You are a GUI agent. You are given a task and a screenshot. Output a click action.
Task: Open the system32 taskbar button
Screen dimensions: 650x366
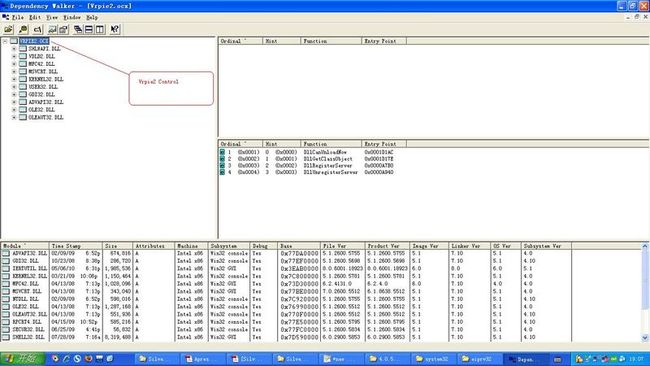[434, 359]
